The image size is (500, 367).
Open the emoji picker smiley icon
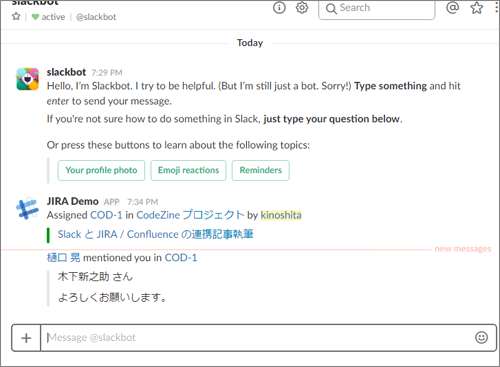[x=481, y=338]
